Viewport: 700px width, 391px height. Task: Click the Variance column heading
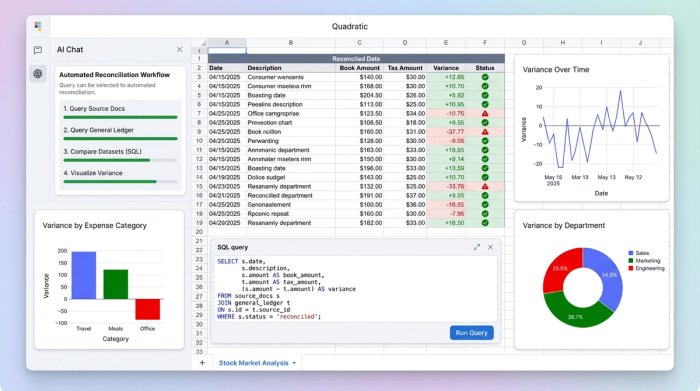click(446, 68)
